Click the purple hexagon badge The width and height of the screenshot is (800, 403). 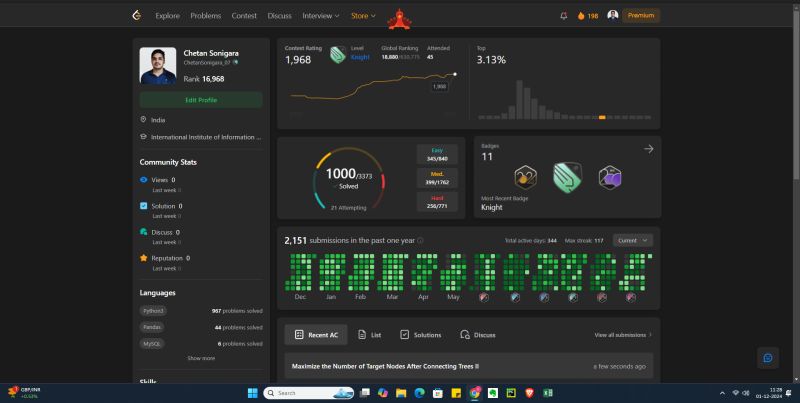pos(610,177)
